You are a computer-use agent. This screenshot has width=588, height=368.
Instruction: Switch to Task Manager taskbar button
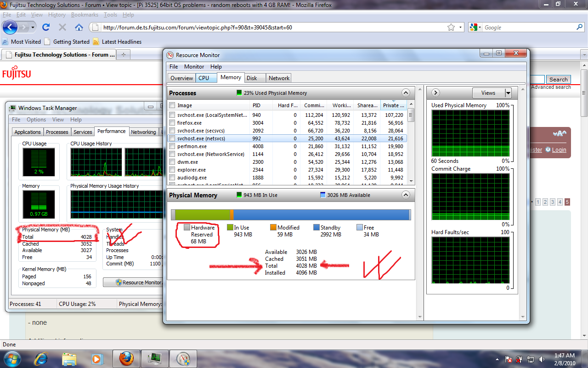(x=154, y=359)
